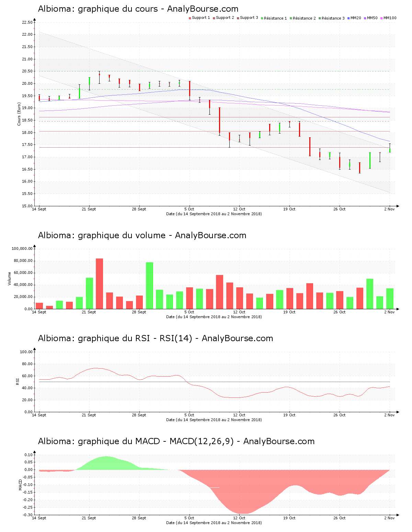Click the leftmost red volume bar
The image size is (412, 532).
point(39,306)
